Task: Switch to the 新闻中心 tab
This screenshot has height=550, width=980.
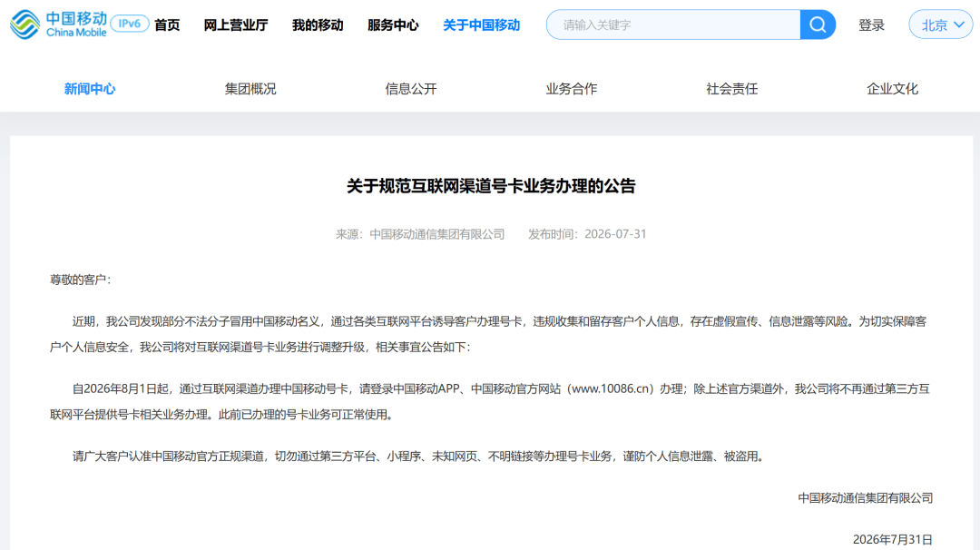Action: coord(89,89)
